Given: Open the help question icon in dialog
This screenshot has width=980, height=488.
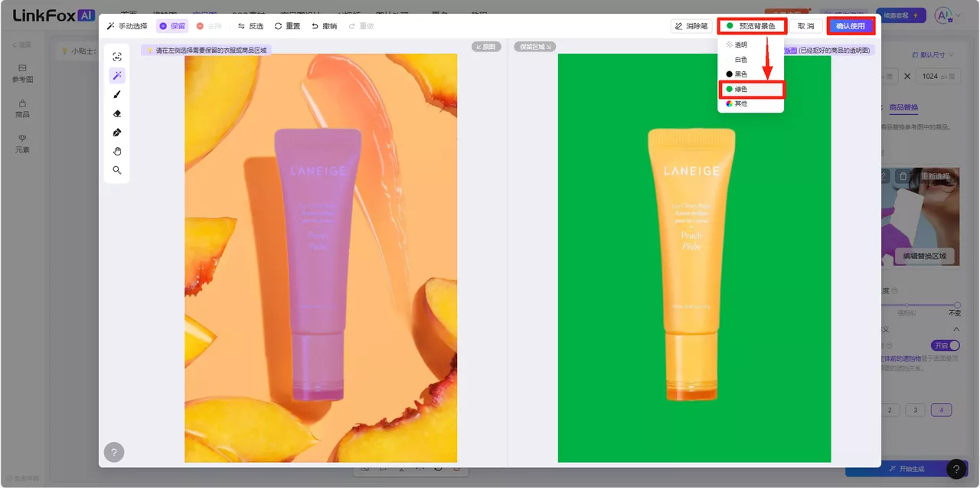Looking at the screenshot, I should pyautogui.click(x=114, y=453).
